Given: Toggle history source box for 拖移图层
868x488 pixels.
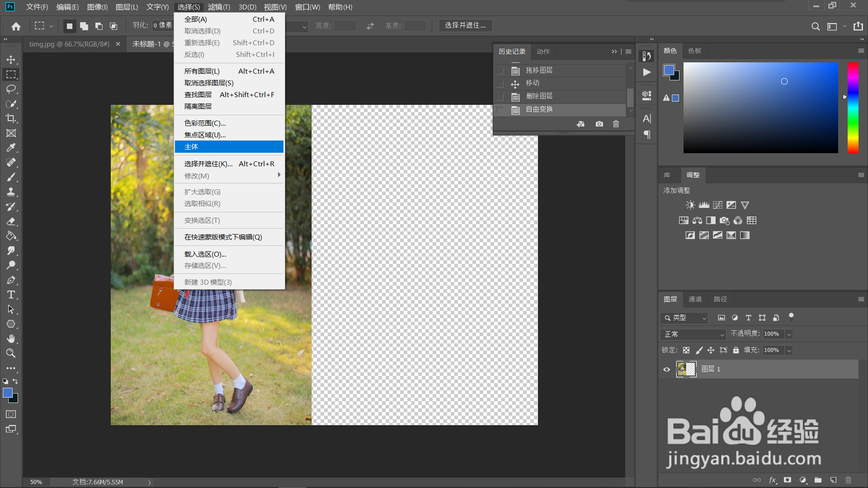Looking at the screenshot, I should [500, 71].
